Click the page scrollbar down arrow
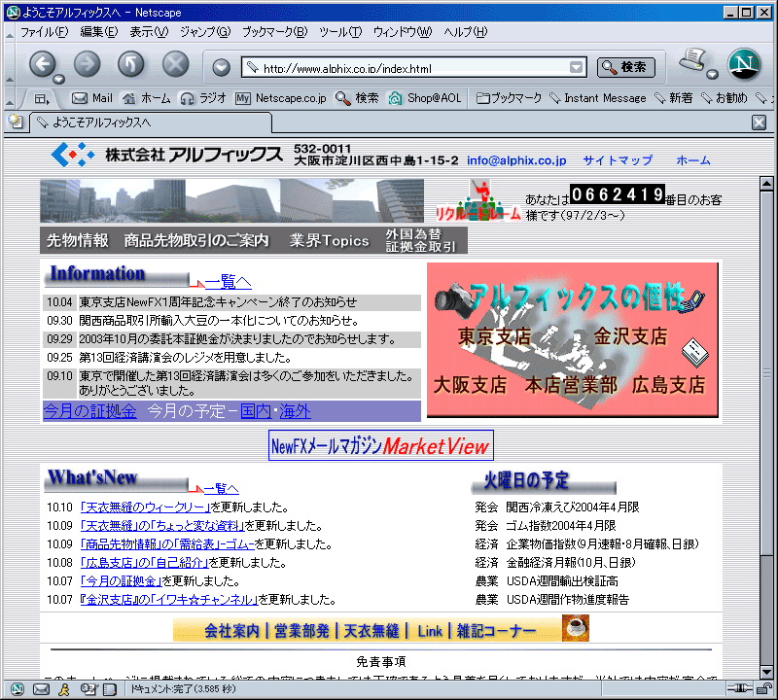This screenshot has width=778, height=700. [766, 672]
